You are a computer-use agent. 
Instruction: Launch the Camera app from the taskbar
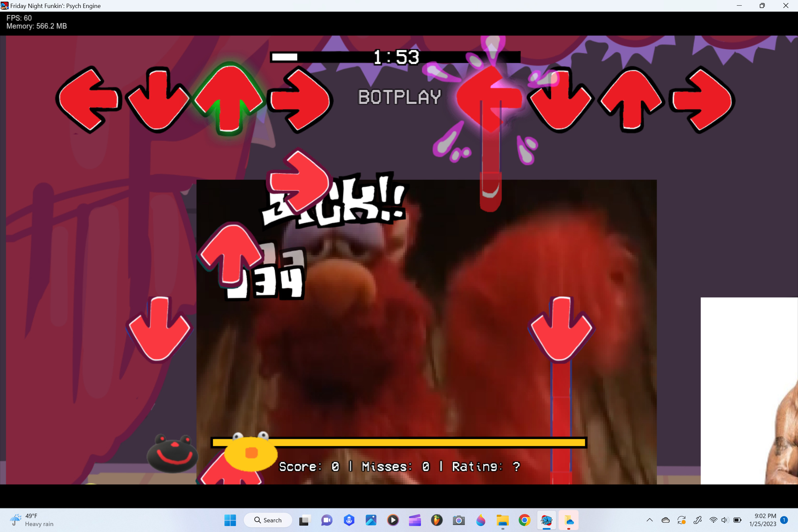459,520
